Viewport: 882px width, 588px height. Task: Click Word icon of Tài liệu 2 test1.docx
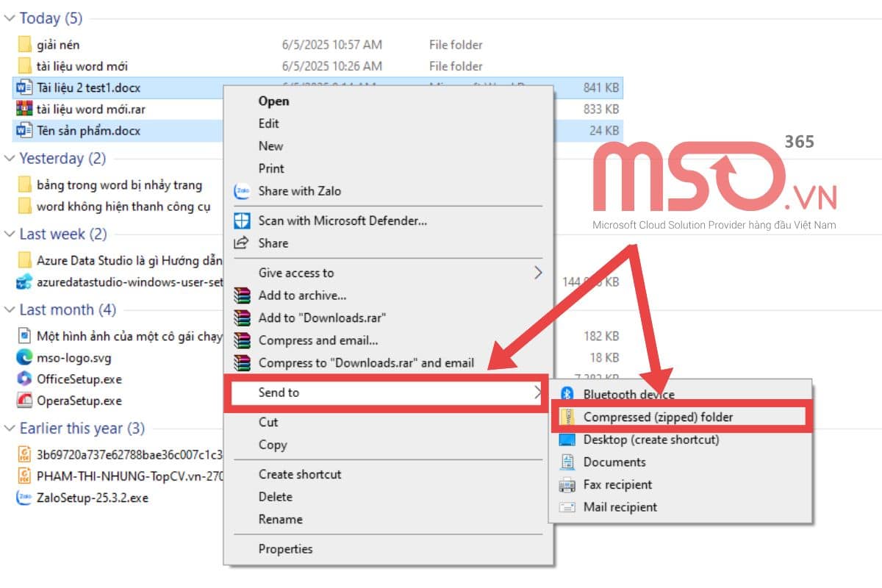click(24, 88)
